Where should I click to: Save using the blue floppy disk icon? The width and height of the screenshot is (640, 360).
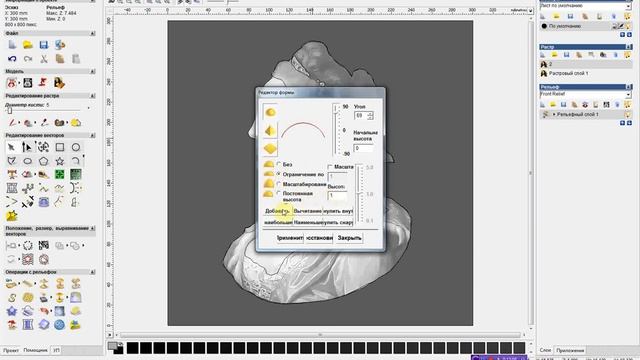[x=44, y=45]
